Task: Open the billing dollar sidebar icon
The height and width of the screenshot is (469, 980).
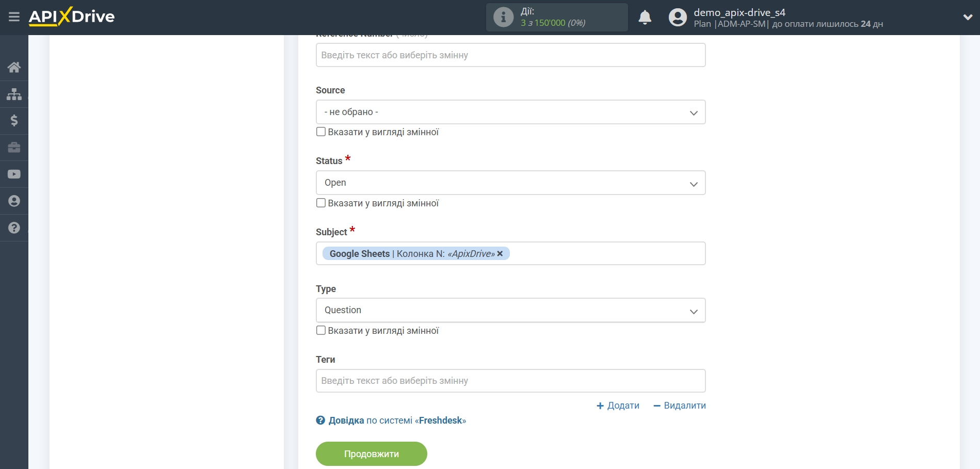Action: point(14,121)
